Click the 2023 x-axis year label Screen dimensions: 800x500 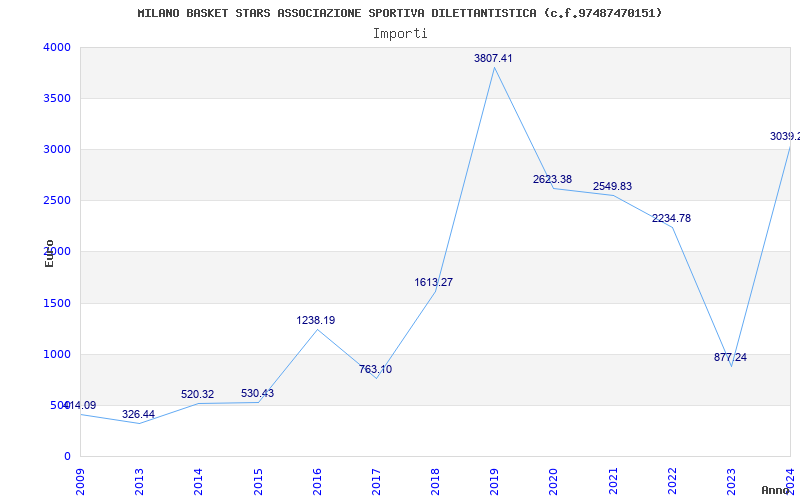[x=731, y=481]
